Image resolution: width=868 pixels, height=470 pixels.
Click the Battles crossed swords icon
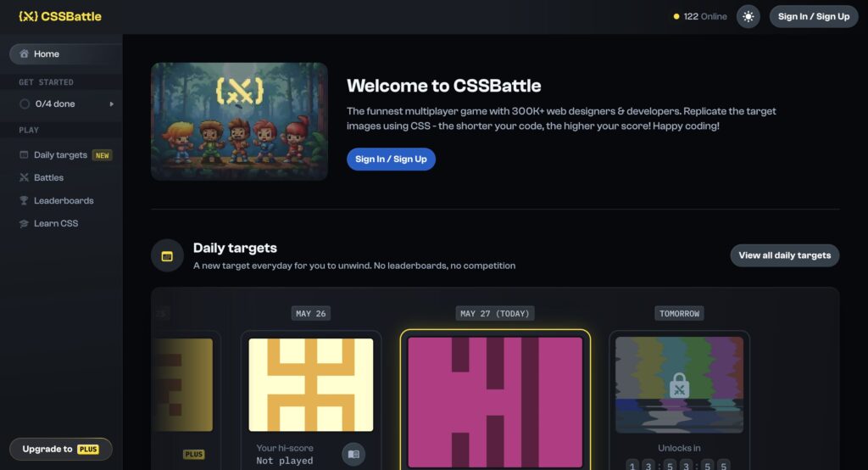point(24,177)
